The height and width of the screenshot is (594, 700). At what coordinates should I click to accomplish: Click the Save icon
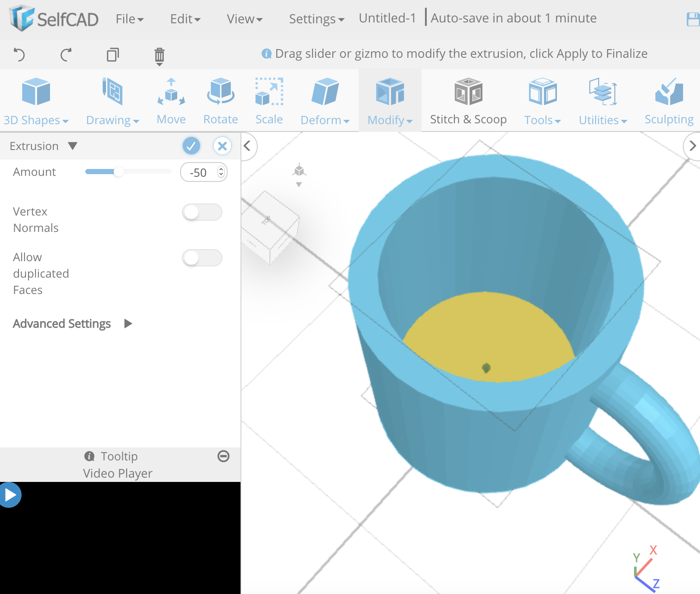coord(692,18)
